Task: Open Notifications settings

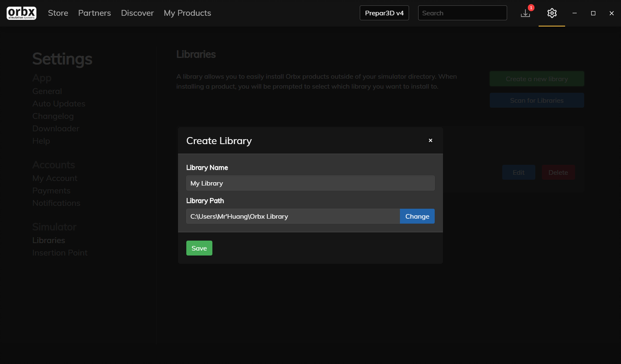Action: [x=56, y=203]
